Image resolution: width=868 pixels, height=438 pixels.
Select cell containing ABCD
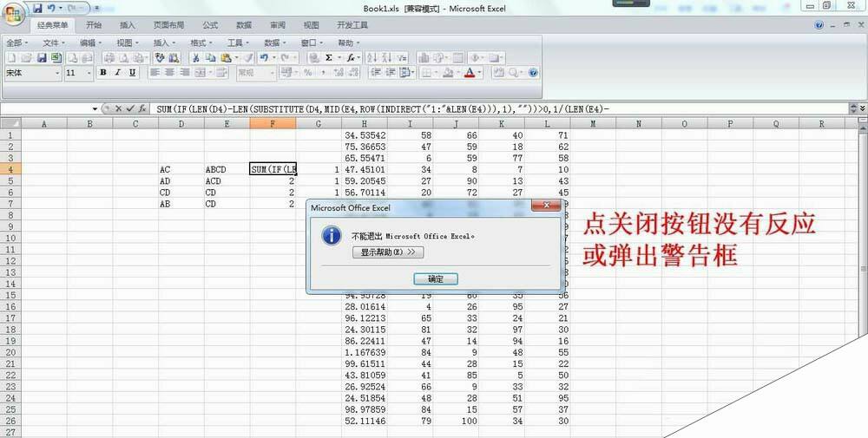click(227, 169)
